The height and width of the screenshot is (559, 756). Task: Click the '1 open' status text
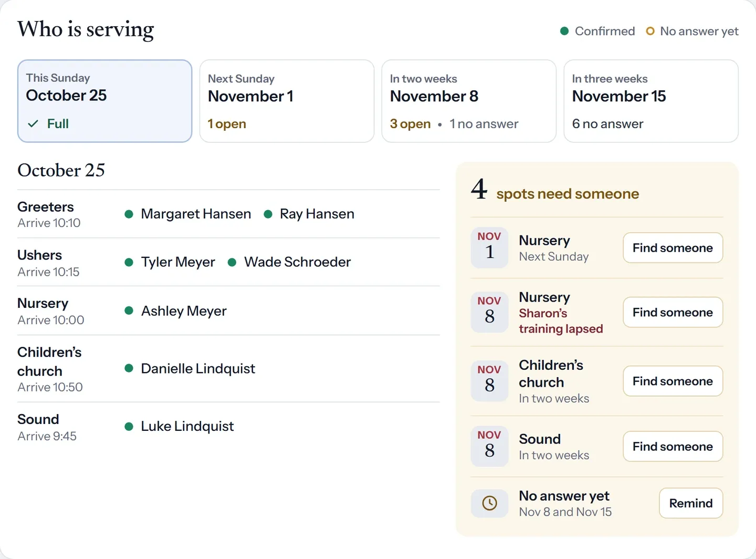227,124
